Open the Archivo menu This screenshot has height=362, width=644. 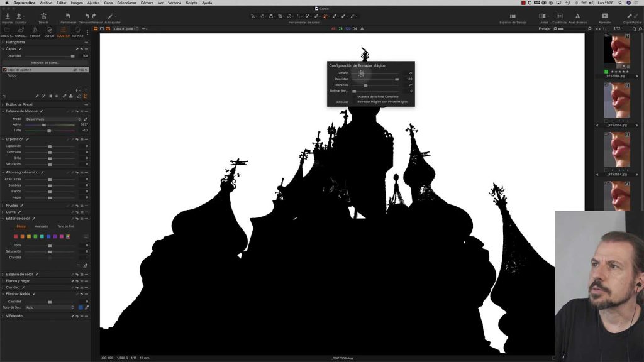click(46, 3)
